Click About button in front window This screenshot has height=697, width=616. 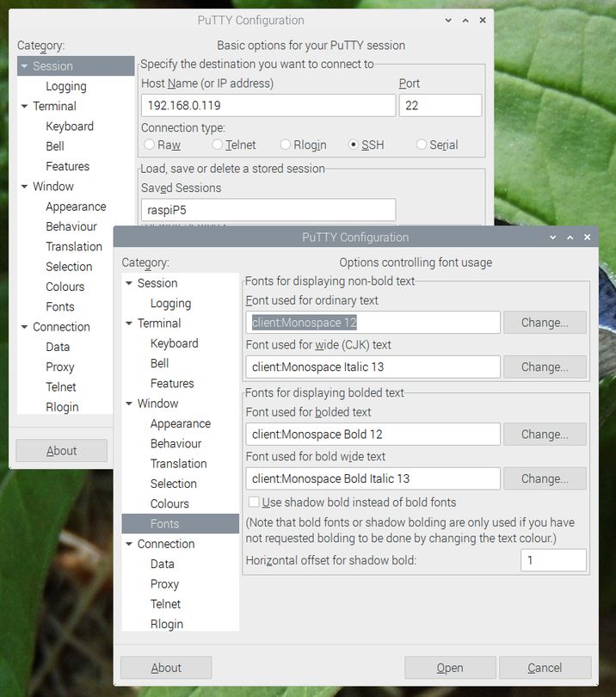point(166,668)
